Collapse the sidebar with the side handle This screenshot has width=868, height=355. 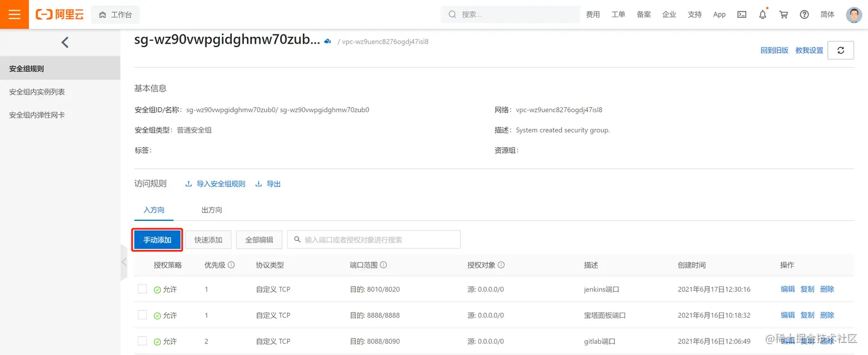pos(124,262)
